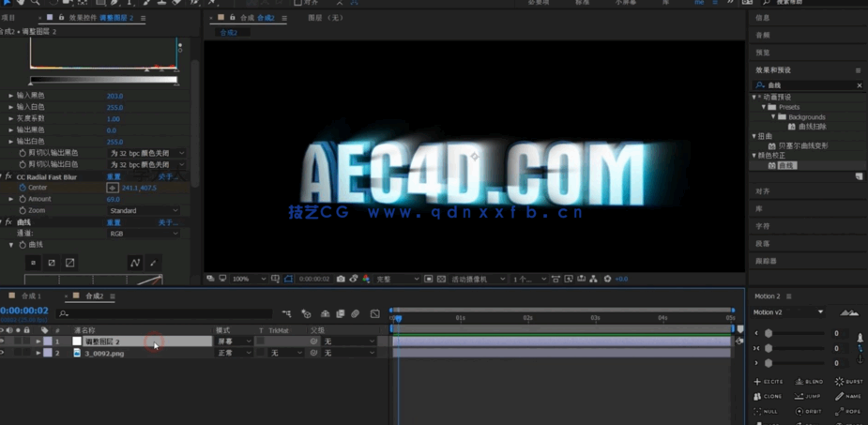Click the Motion 2 Clone button
868x425 pixels.
pyautogui.click(x=768, y=397)
